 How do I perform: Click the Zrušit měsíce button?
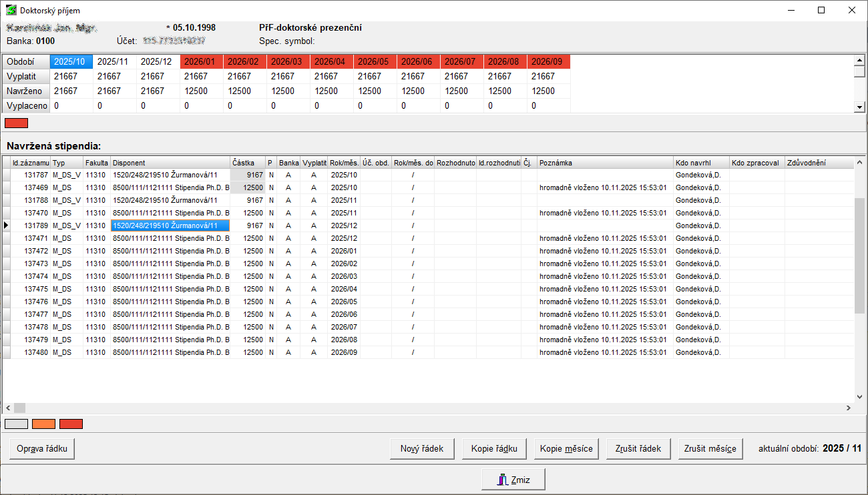click(710, 448)
